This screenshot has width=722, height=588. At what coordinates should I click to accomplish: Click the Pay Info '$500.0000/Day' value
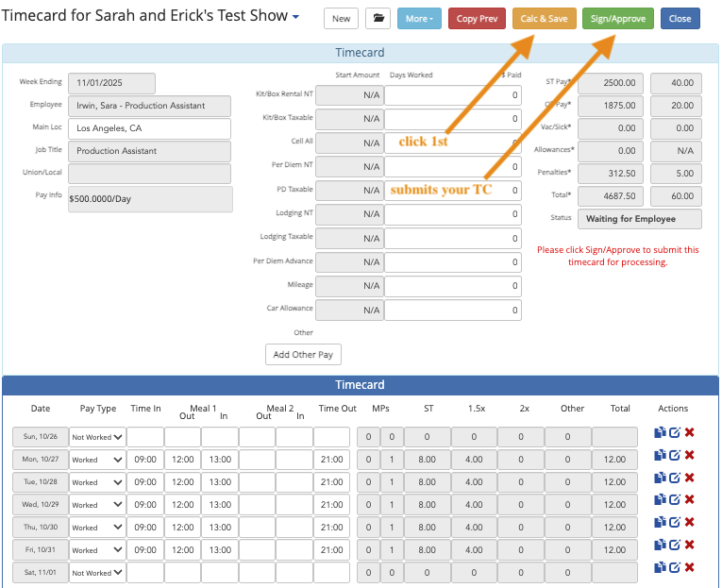[150, 199]
